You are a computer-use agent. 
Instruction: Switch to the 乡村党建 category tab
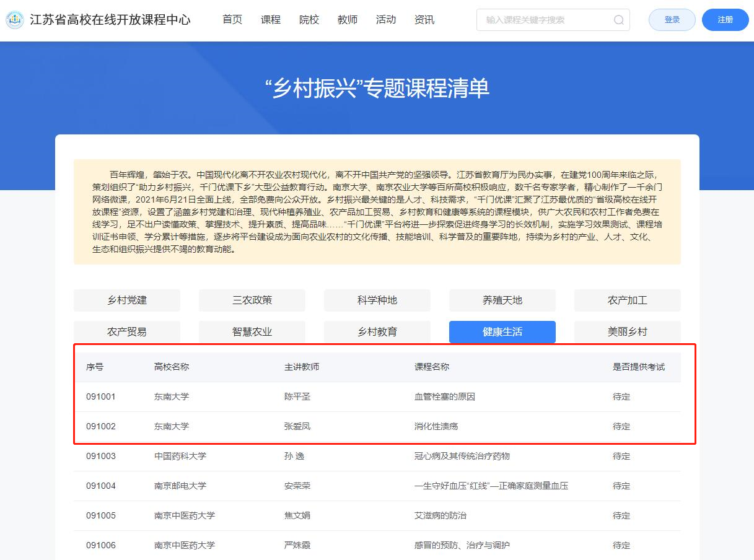point(127,300)
